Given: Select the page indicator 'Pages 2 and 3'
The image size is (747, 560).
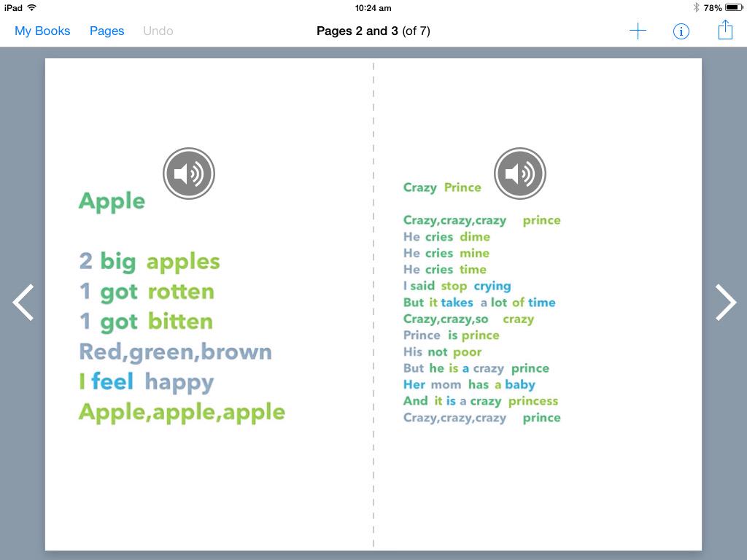Looking at the screenshot, I should point(373,31).
